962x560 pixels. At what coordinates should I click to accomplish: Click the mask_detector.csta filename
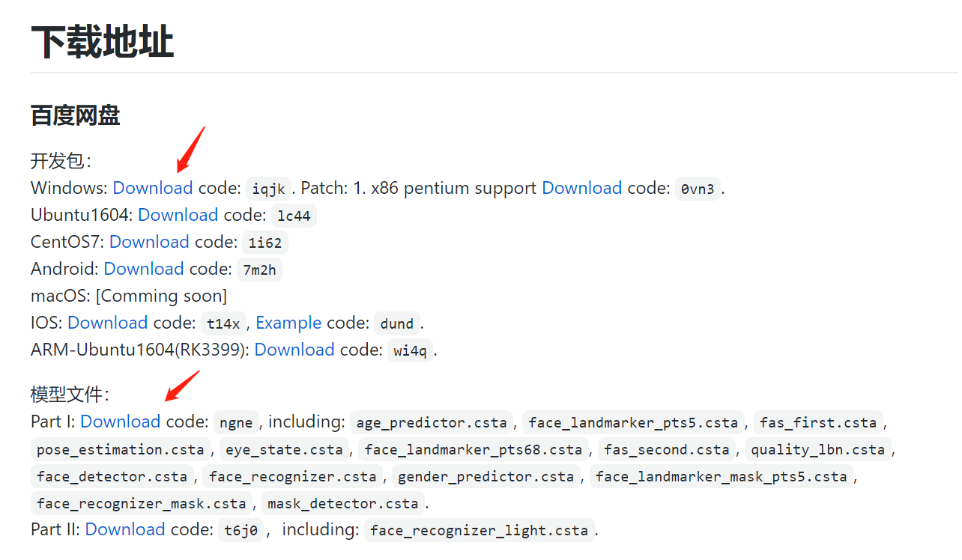point(343,503)
